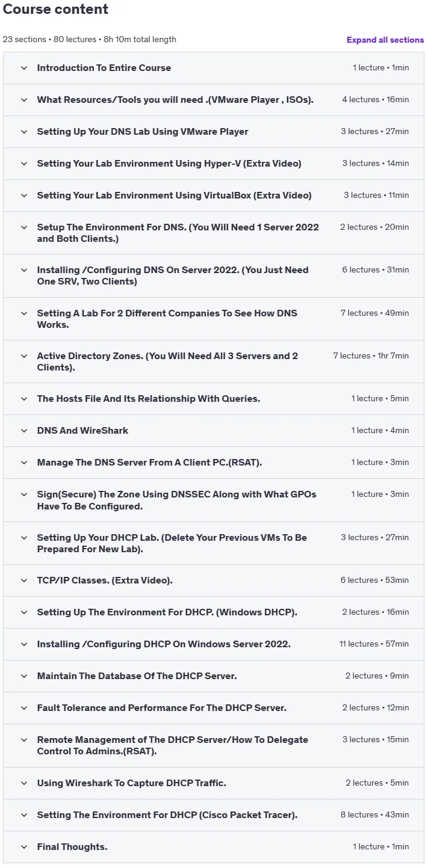Expand chevron next to DNS And WireShark
Viewport: 428px width, 868px height.
coord(24,431)
